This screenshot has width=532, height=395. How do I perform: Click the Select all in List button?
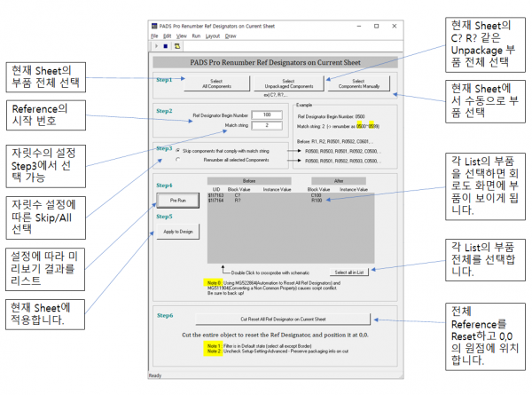[x=350, y=271]
